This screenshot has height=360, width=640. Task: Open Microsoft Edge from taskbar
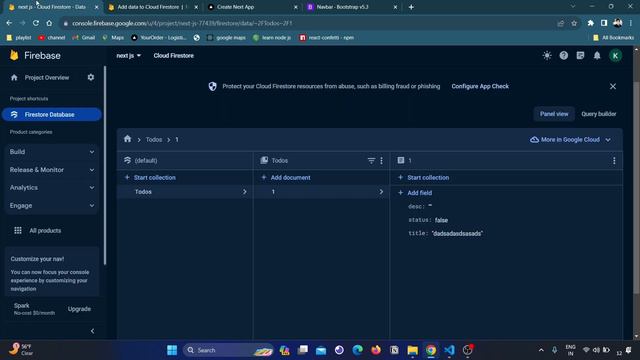358,350
